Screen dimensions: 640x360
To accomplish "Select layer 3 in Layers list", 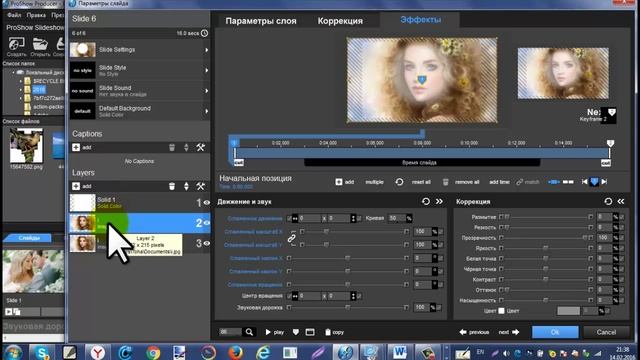I will point(139,243).
